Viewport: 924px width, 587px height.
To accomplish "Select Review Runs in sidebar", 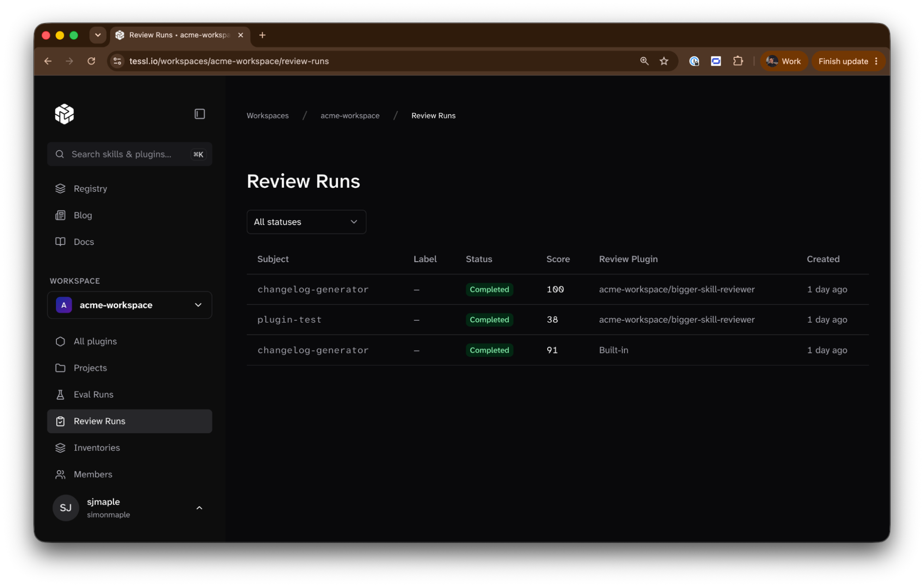I will [x=129, y=421].
